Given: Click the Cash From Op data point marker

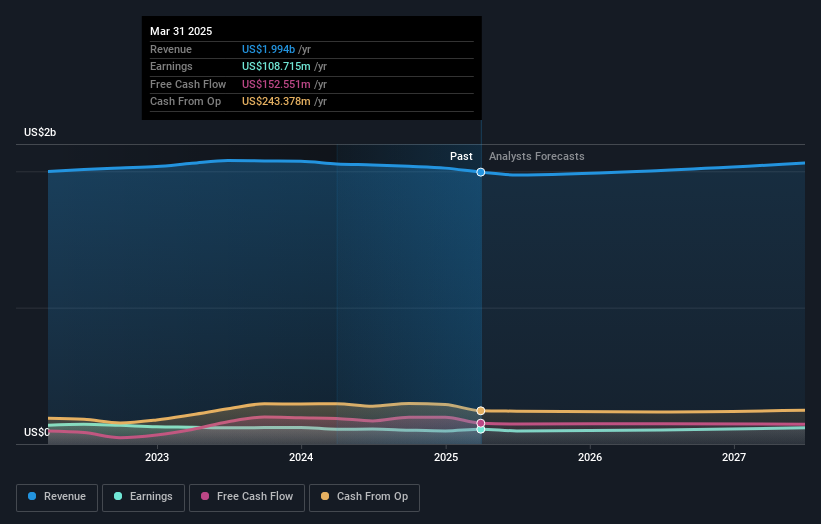Looking at the screenshot, I should (x=481, y=411).
